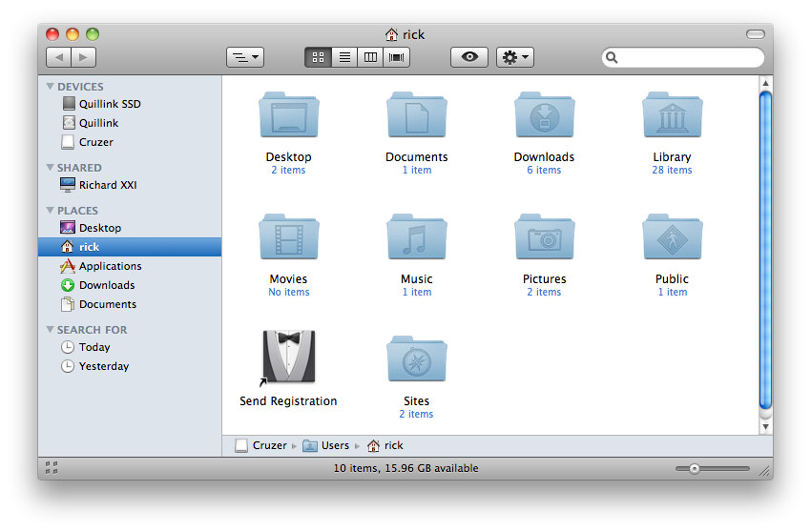Click the Send Registration file name
Image resolution: width=811 pixels, height=532 pixels.
tap(288, 401)
